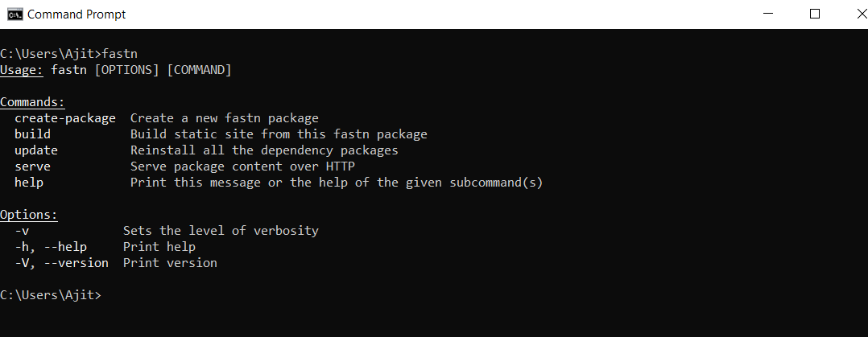Screen dimensions: 868x337
Task: Click the 'update' command name
Action: pos(36,150)
